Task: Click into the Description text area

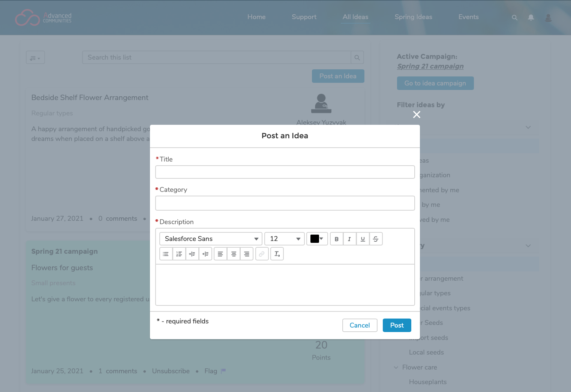Action: click(x=285, y=285)
